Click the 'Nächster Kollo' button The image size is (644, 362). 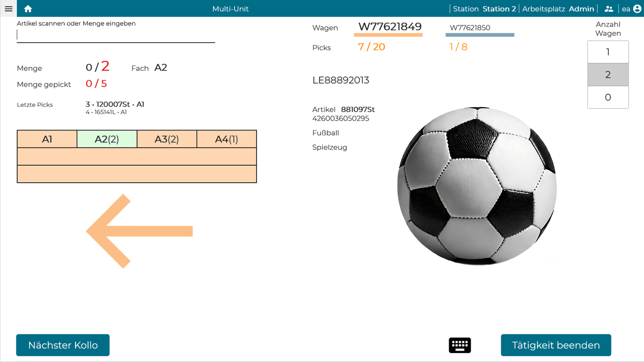pos(63,345)
